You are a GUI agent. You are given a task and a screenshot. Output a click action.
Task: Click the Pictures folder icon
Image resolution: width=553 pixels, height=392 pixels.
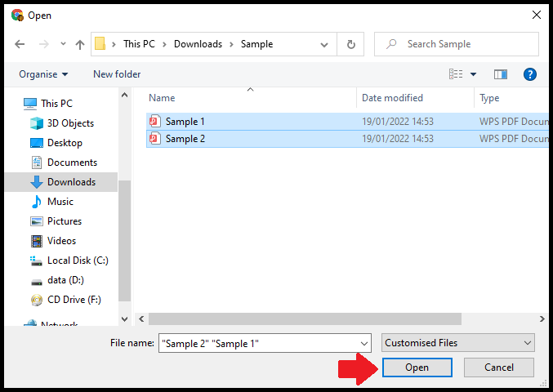36,221
